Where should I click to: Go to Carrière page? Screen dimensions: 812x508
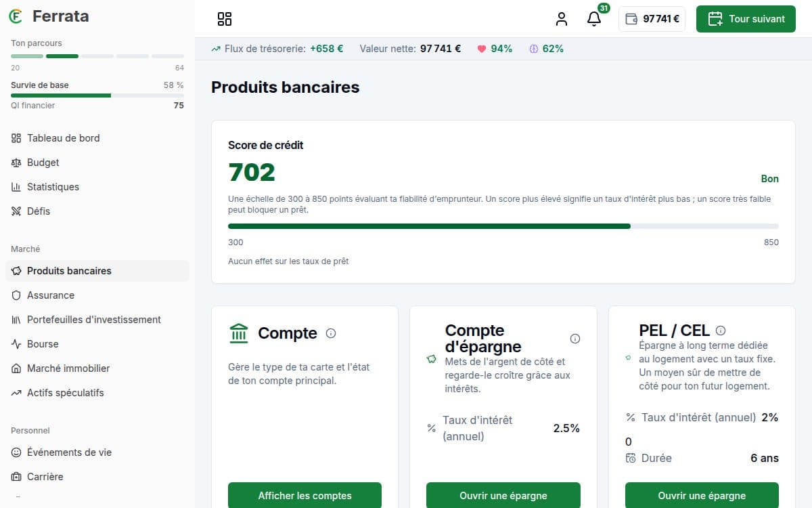97,477
